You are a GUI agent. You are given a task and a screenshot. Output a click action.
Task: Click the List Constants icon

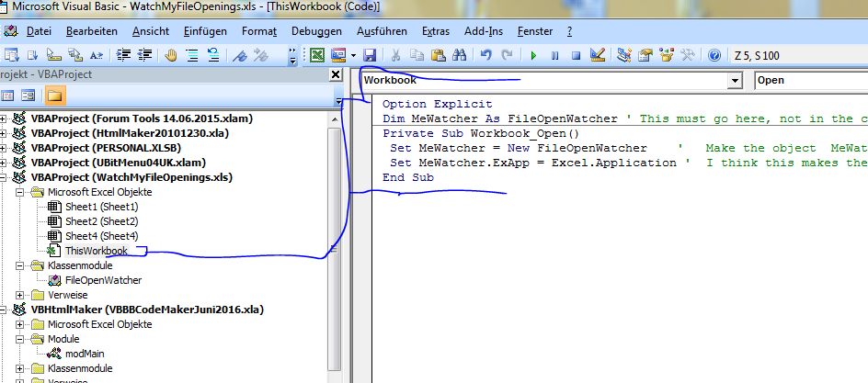32,55
